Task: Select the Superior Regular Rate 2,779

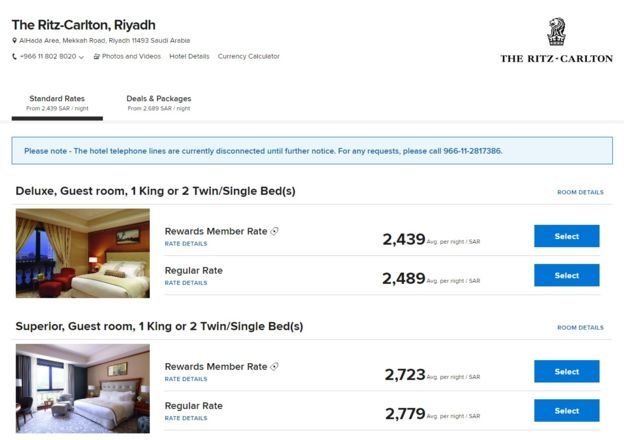Action: tap(566, 410)
